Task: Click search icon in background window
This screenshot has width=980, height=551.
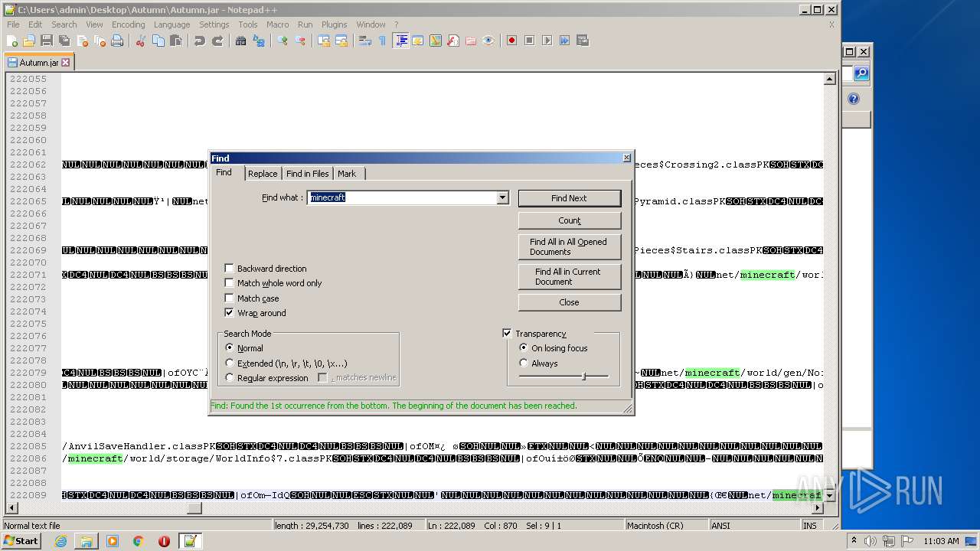Action: [x=861, y=73]
